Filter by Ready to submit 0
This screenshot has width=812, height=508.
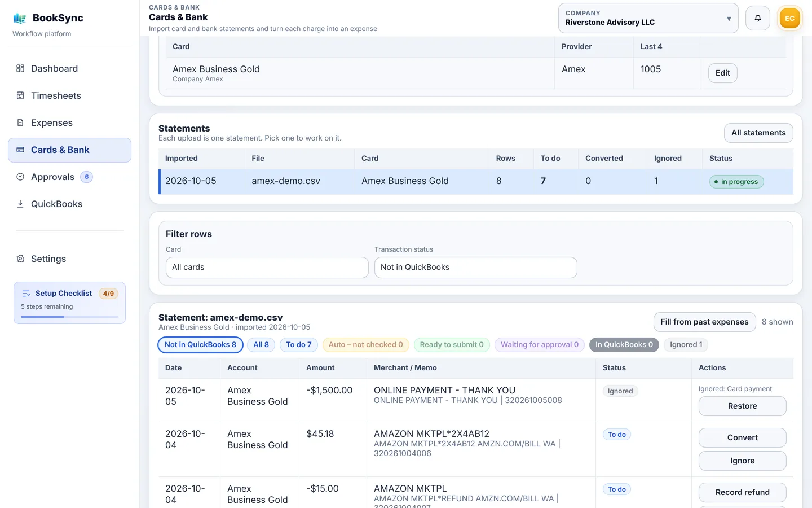[452, 345]
